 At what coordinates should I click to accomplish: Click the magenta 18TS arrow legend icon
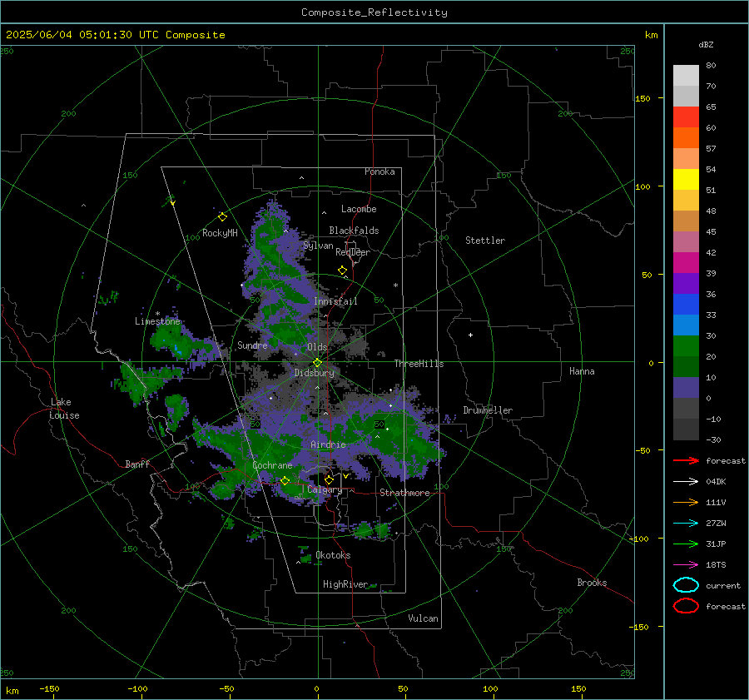point(686,565)
